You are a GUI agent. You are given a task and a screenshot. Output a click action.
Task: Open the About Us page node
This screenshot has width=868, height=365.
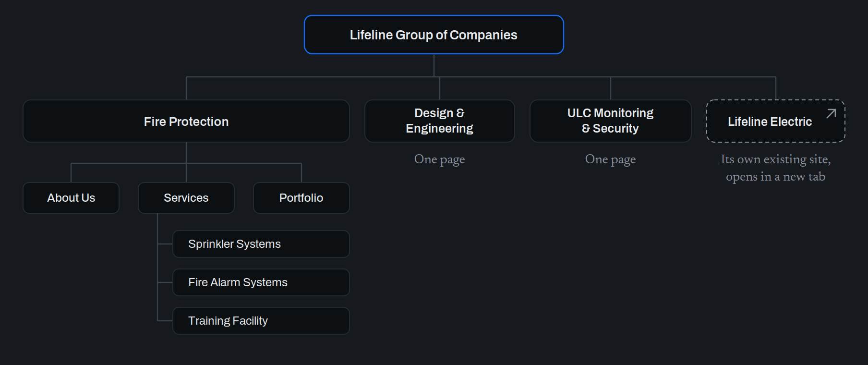point(71,198)
